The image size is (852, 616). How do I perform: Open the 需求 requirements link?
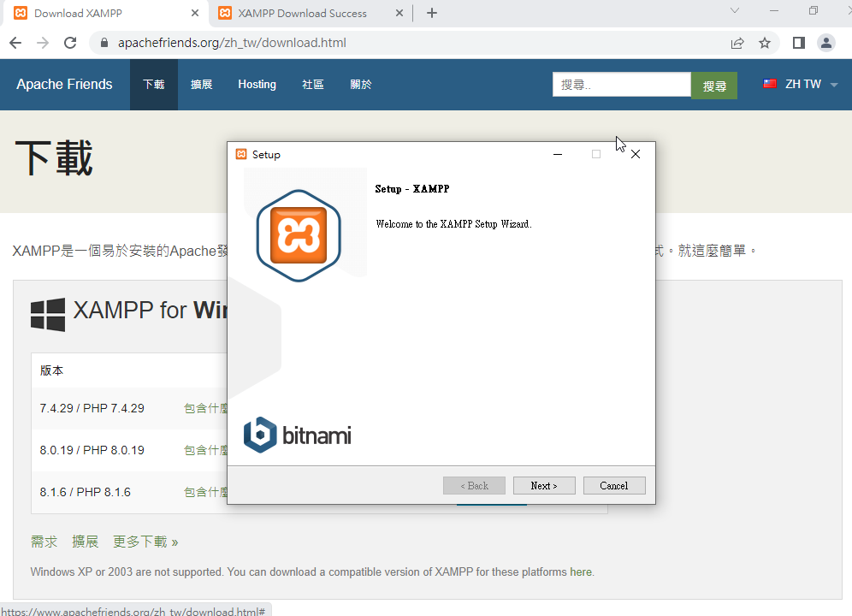pos(44,542)
